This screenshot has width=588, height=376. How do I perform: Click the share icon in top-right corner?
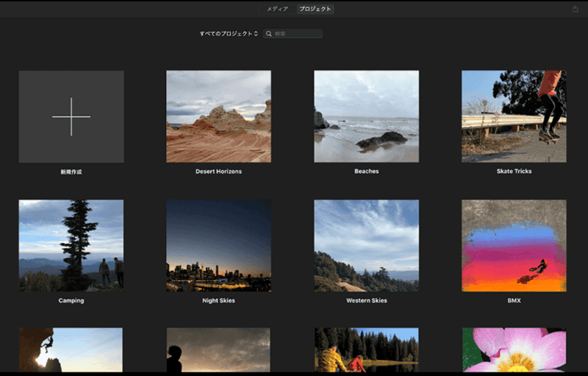click(x=575, y=9)
